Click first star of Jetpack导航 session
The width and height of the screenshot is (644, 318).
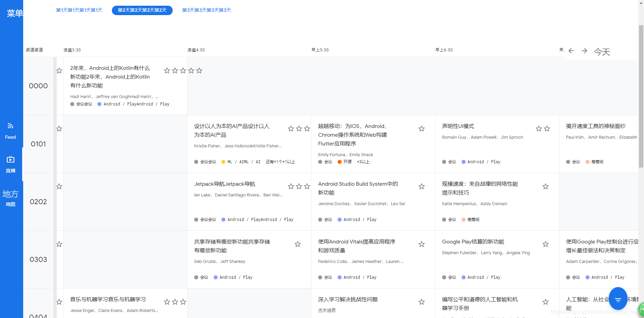click(291, 186)
